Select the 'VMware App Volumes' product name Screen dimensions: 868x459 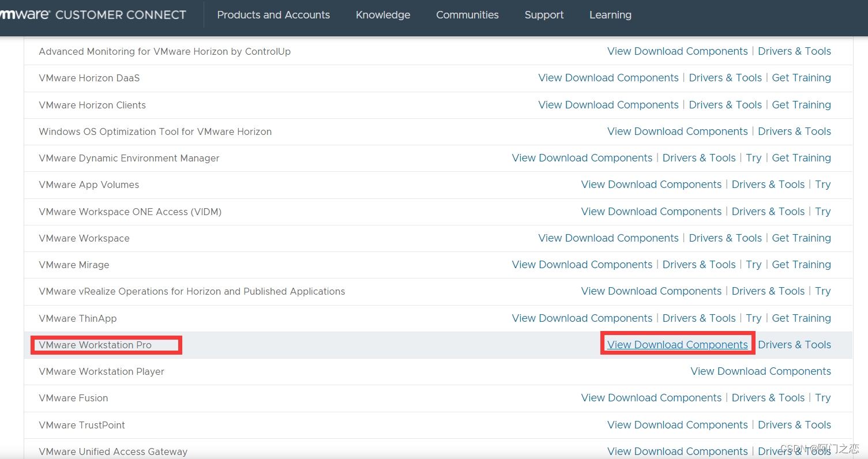89,185
